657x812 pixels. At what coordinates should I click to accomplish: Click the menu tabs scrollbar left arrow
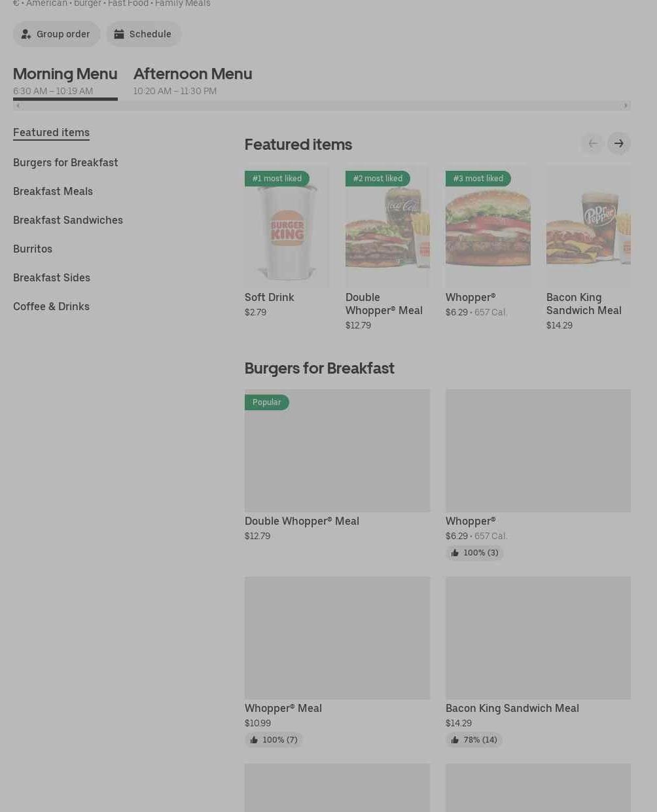[18, 105]
